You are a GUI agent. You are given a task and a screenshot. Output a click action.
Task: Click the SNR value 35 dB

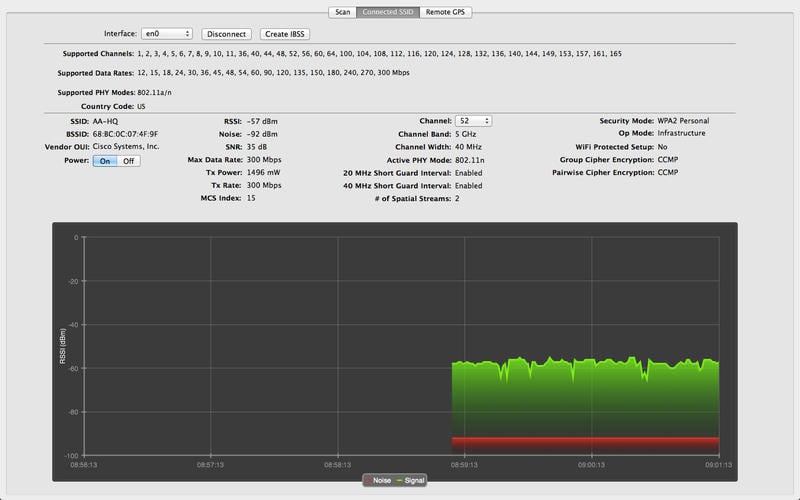257,147
